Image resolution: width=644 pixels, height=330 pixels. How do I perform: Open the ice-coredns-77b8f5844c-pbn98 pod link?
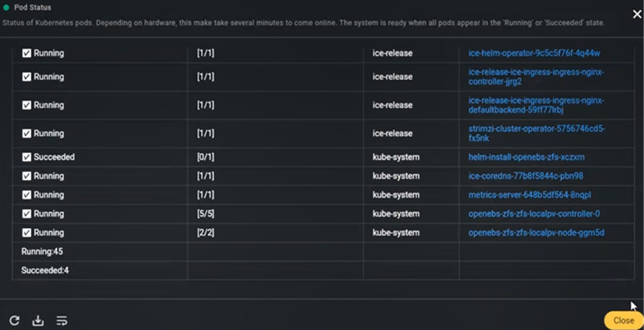point(526,176)
